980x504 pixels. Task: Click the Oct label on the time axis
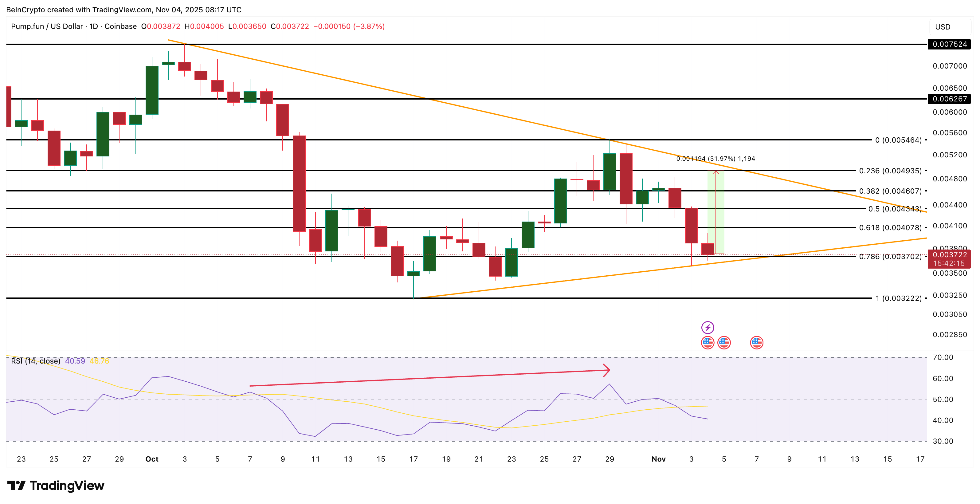pyautogui.click(x=152, y=459)
